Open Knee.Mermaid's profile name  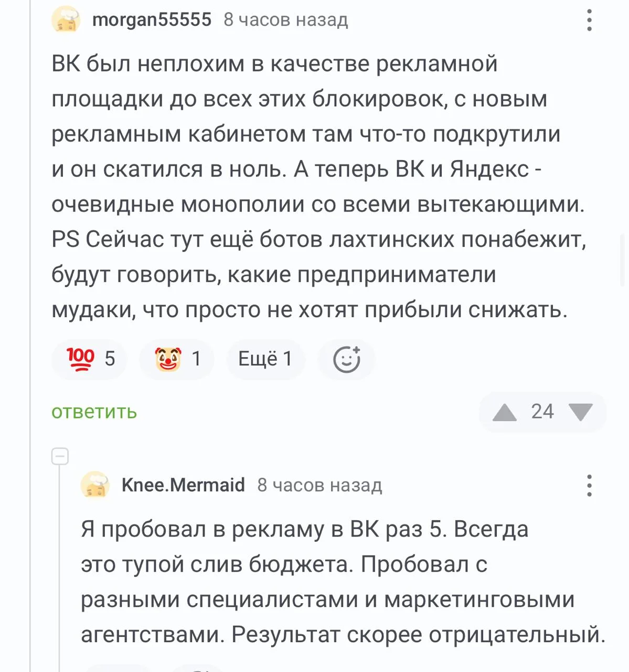tap(182, 484)
